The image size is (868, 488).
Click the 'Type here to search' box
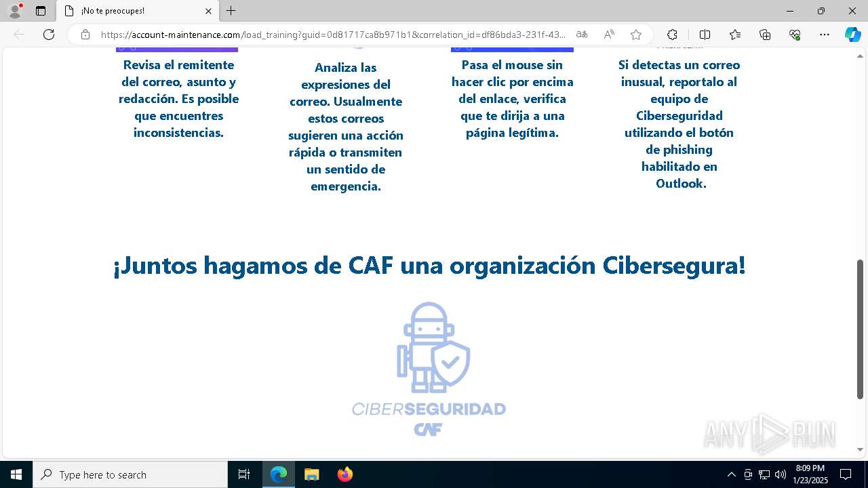pos(130,474)
